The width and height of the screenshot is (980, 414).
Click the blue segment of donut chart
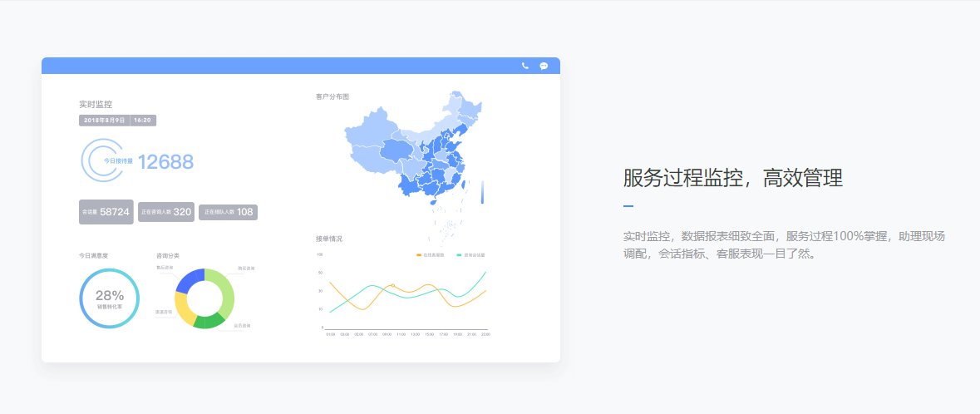click(189, 281)
